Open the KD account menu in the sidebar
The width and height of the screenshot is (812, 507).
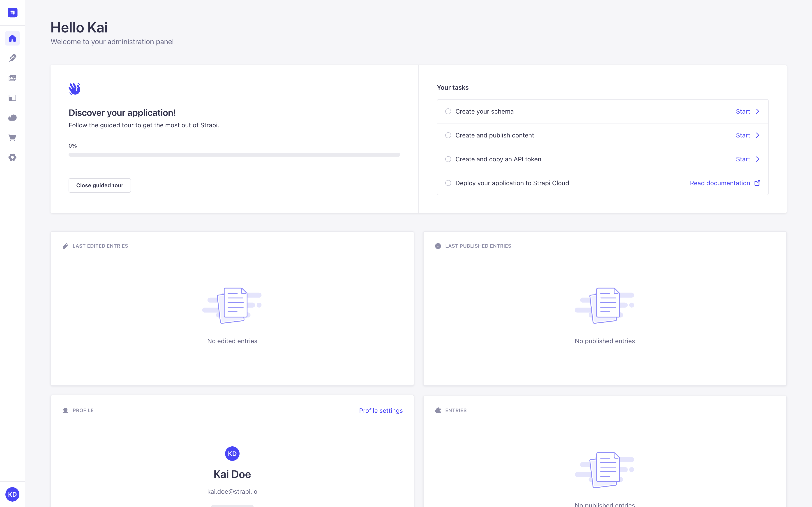tap(12, 494)
